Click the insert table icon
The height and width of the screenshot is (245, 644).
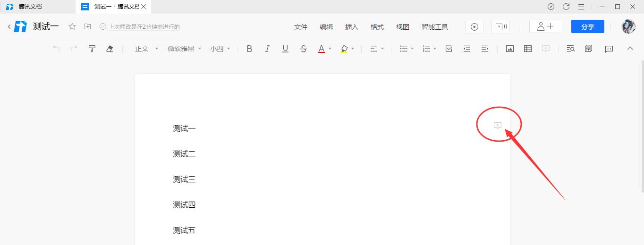[x=528, y=49]
